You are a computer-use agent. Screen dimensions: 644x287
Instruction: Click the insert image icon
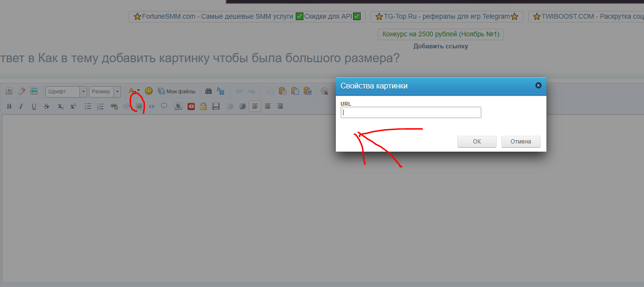point(139,106)
